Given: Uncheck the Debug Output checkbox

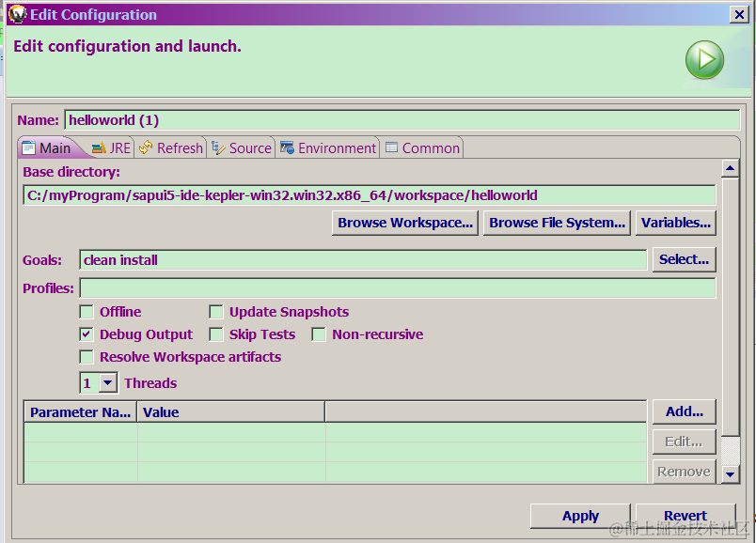Looking at the screenshot, I should point(87,334).
